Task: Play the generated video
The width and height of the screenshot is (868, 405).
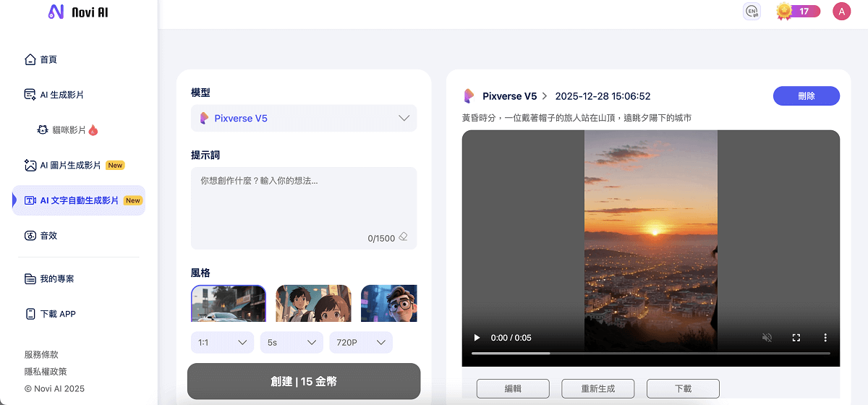Action: tap(477, 338)
